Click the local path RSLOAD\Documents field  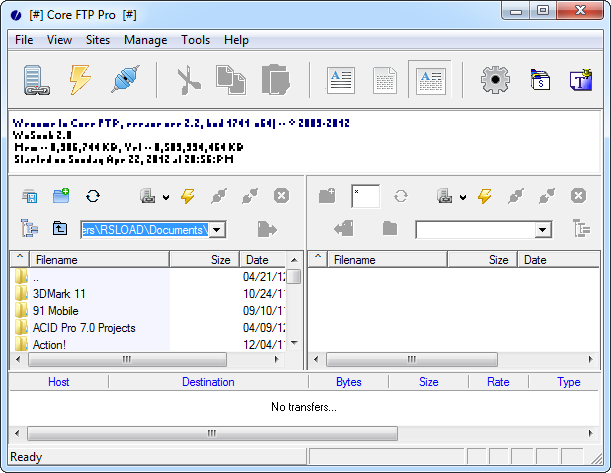(x=145, y=230)
